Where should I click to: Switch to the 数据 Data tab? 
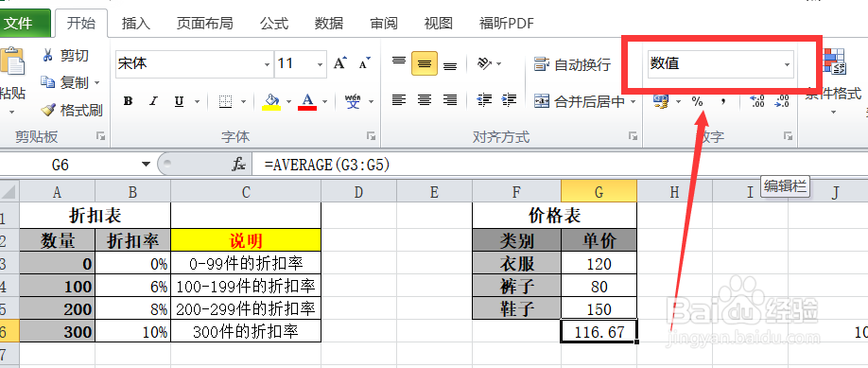pyautogui.click(x=329, y=24)
